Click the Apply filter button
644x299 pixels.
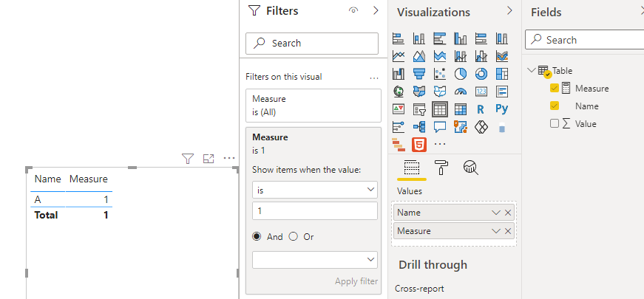point(356,281)
